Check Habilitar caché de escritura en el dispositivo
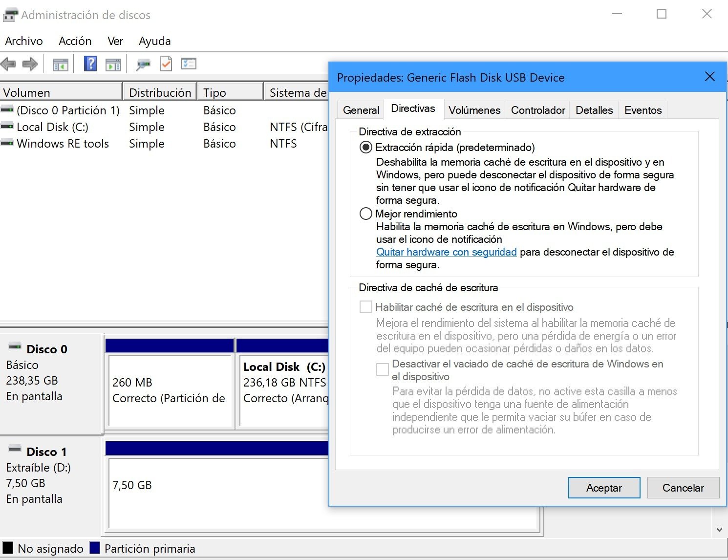This screenshot has width=728, height=560. (x=364, y=306)
